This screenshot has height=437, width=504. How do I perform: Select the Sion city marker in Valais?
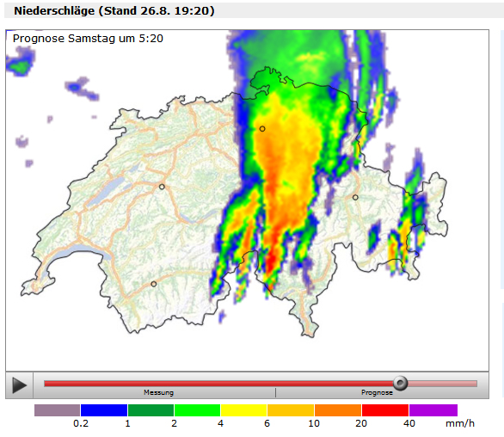click(154, 284)
